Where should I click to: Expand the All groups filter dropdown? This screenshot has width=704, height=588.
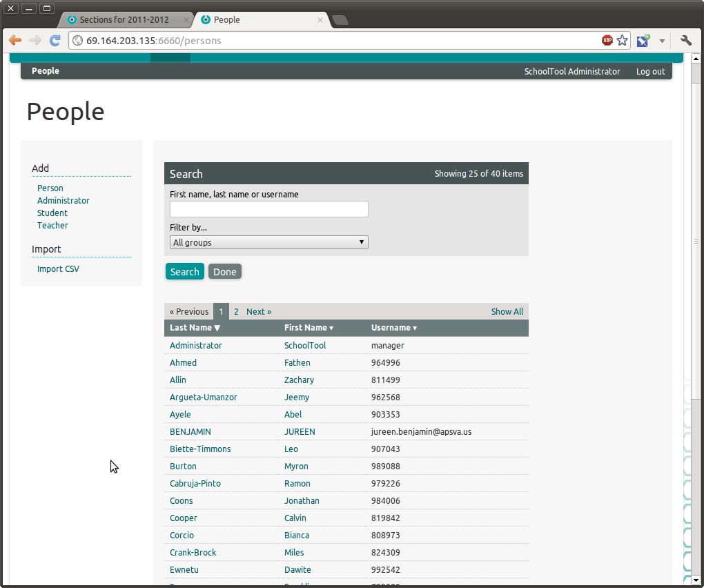268,242
